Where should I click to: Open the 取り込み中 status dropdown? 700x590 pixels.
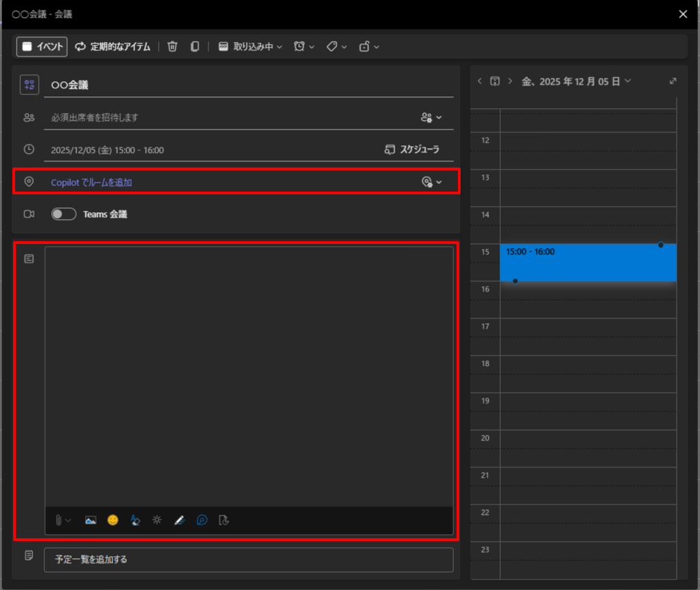click(x=250, y=46)
